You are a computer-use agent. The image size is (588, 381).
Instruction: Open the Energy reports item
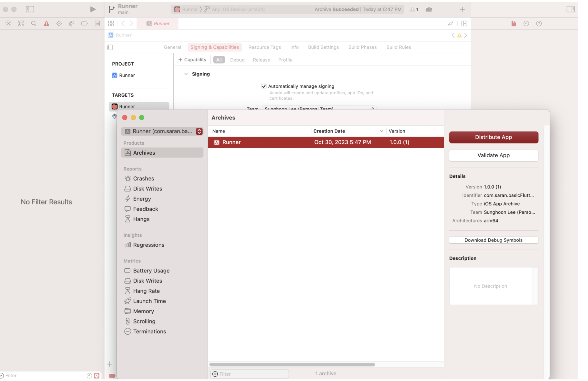pos(142,199)
